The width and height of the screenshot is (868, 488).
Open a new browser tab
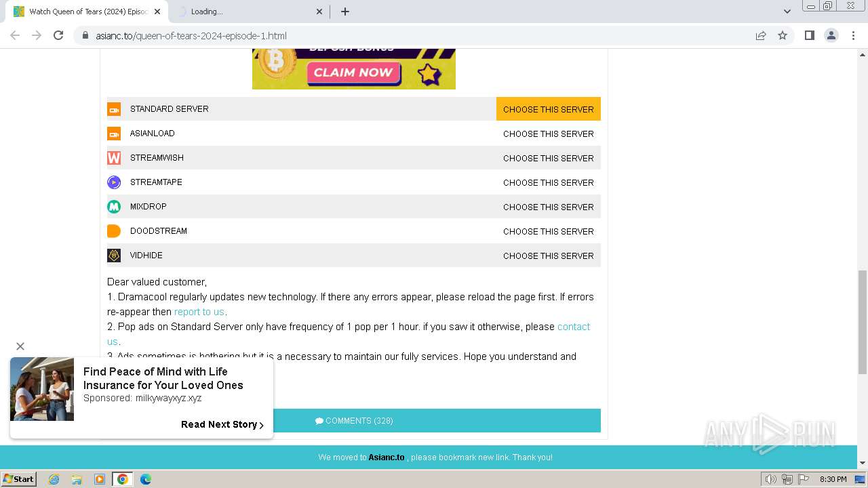[x=345, y=12]
